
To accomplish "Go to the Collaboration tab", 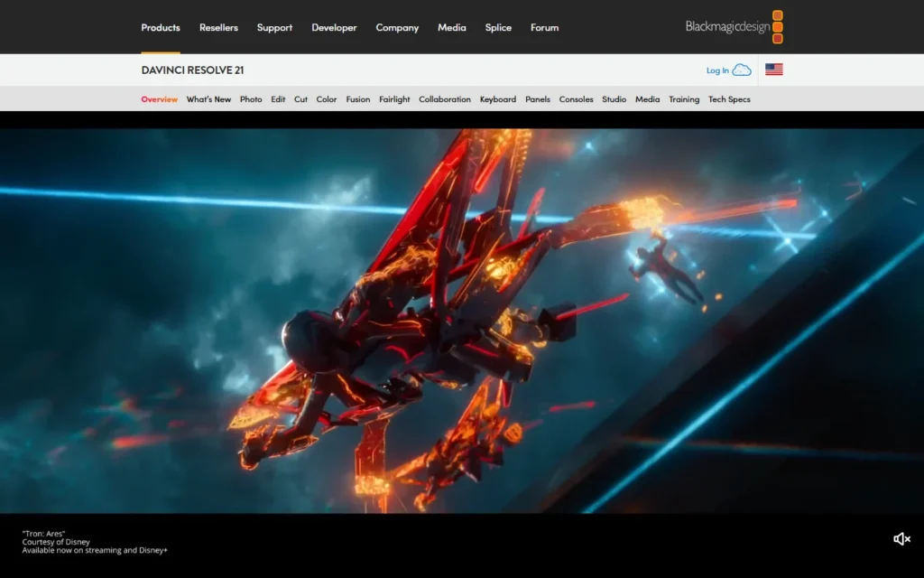I will (445, 99).
